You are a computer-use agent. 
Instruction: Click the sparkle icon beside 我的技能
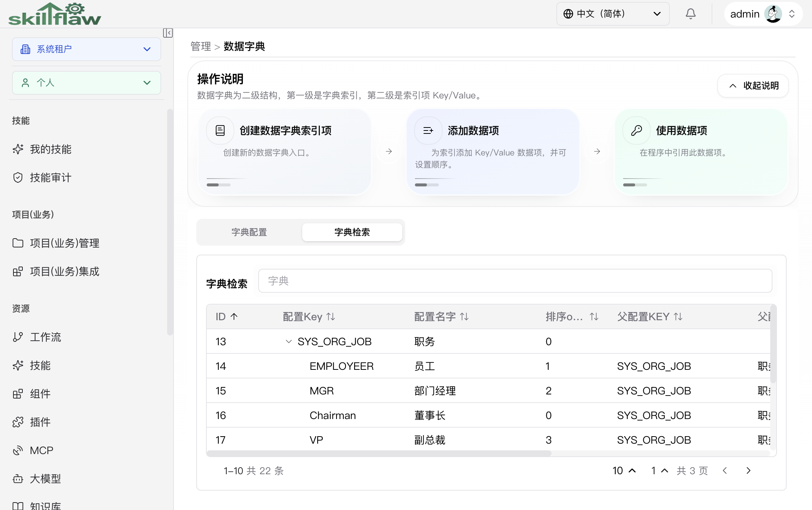point(18,149)
